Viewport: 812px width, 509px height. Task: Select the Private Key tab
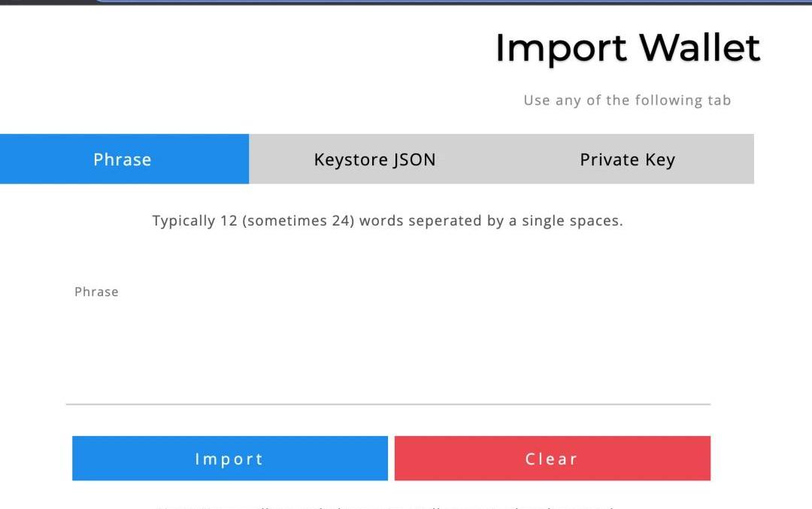click(x=627, y=159)
